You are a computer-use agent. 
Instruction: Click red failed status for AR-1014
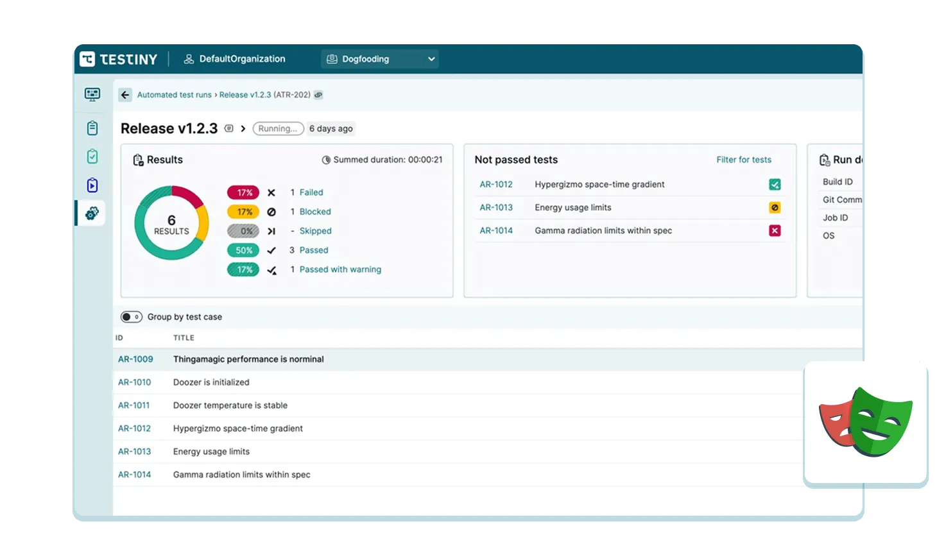775,231
